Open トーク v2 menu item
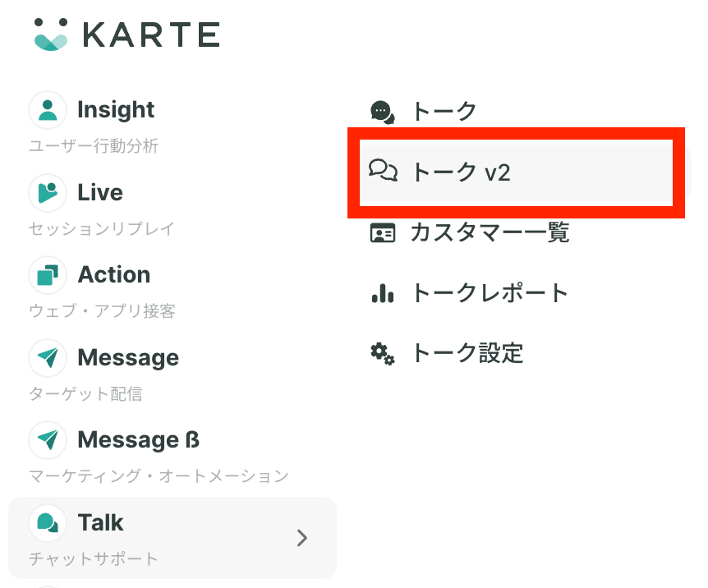Screen dimensions: 708x588 click(x=516, y=172)
